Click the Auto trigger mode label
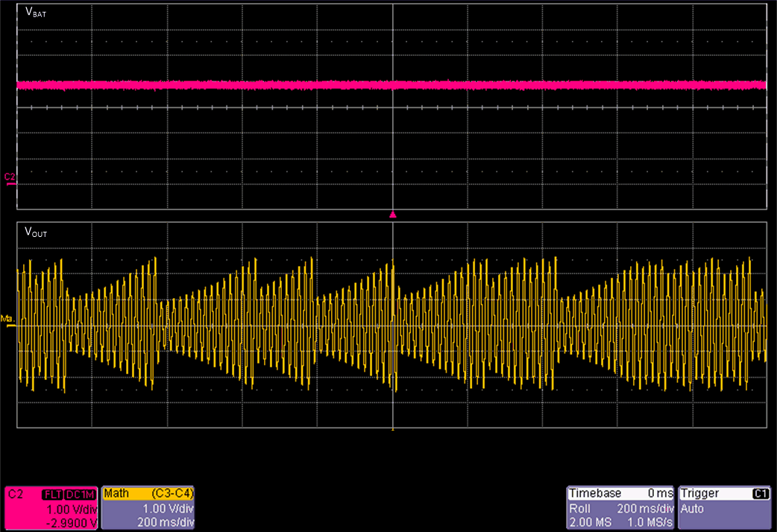The height and width of the screenshot is (532, 777). pos(693,509)
